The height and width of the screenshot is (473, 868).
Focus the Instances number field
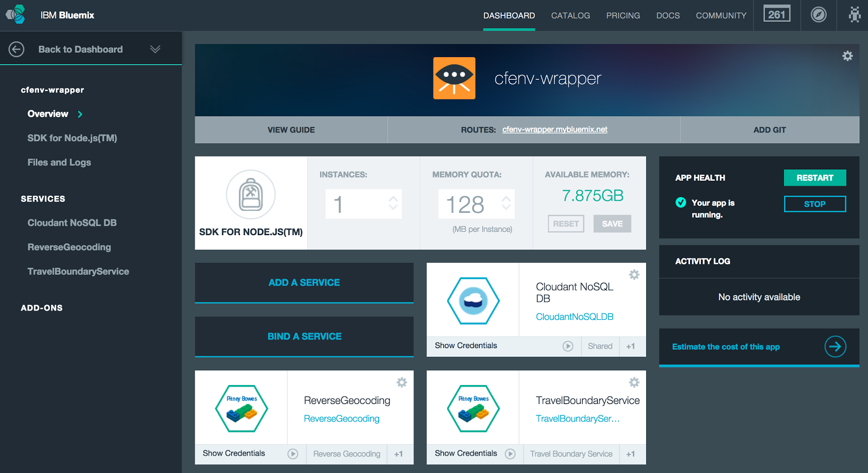click(x=363, y=204)
